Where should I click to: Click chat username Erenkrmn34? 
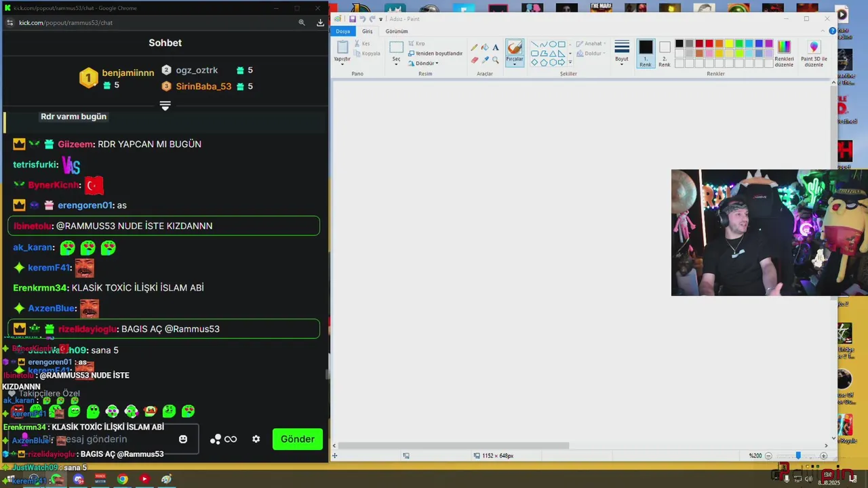coord(39,287)
